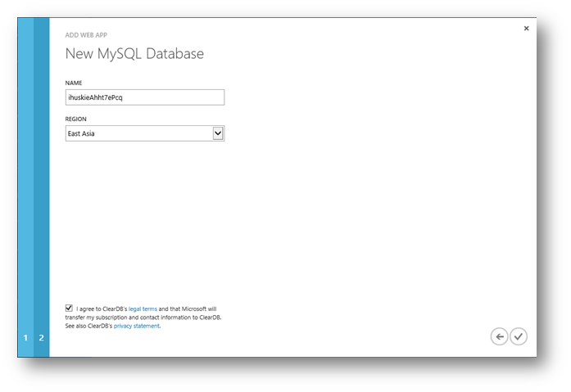Toggle the ClearDB legal terms agreement checkbox
The height and width of the screenshot is (392, 571).
tap(69, 309)
